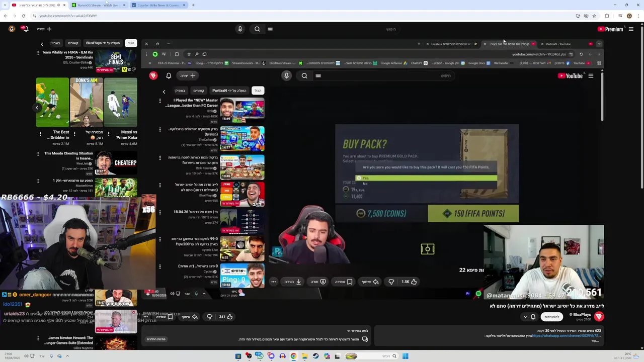The height and width of the screenshot is (362, 644).
Task: Open the CHEATER? Mooda video thumbnail
Action: pyautogui.click(x=116, y=163)
